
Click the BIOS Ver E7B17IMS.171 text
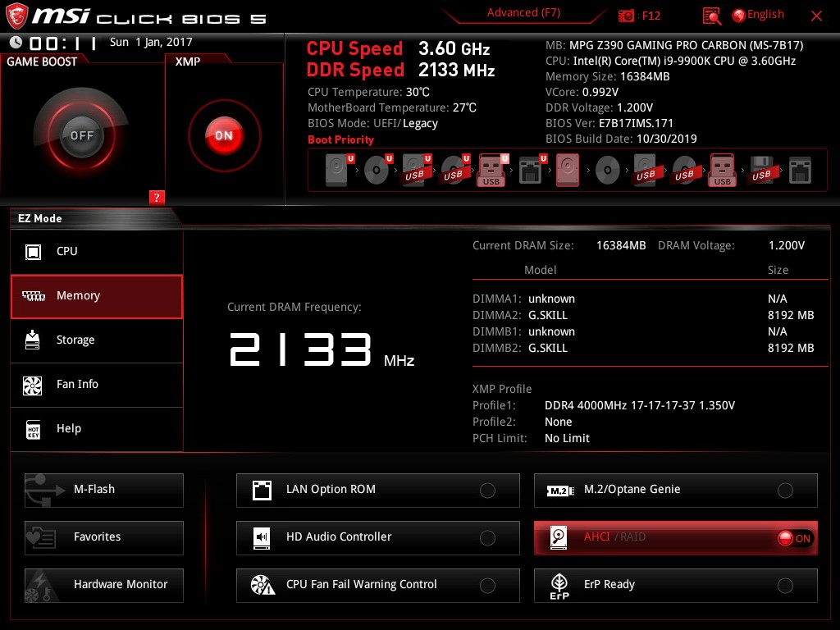[609, 123]
